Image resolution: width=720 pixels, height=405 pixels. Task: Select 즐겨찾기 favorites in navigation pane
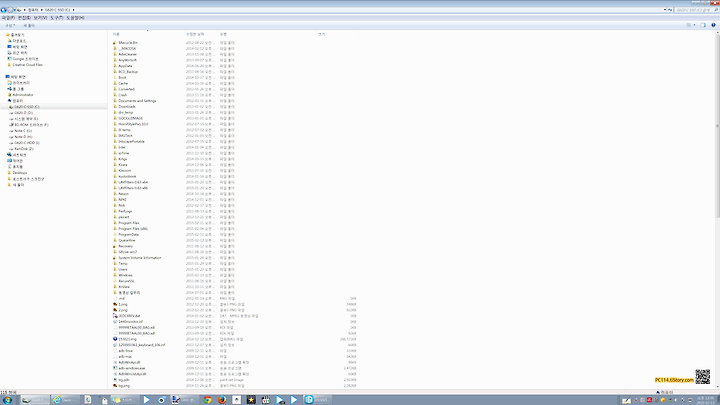tap(17, 35)
